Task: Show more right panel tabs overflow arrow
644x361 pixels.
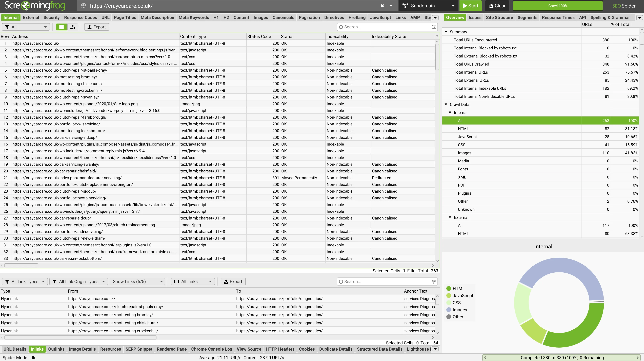Action: pyautogui.click(x=639, y=18)
